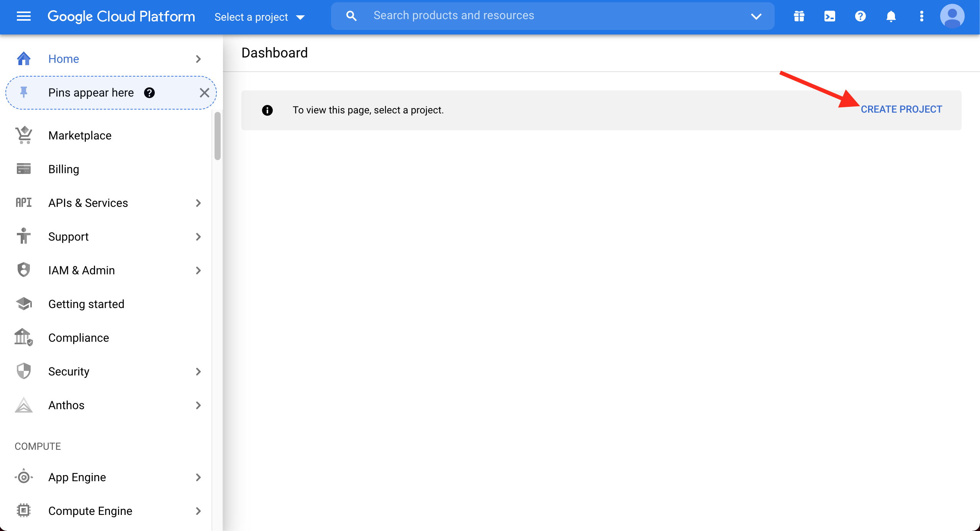Click the Security shield icon
The width and height of the screenshot is (980, 531).
click(x=24, y=371)
